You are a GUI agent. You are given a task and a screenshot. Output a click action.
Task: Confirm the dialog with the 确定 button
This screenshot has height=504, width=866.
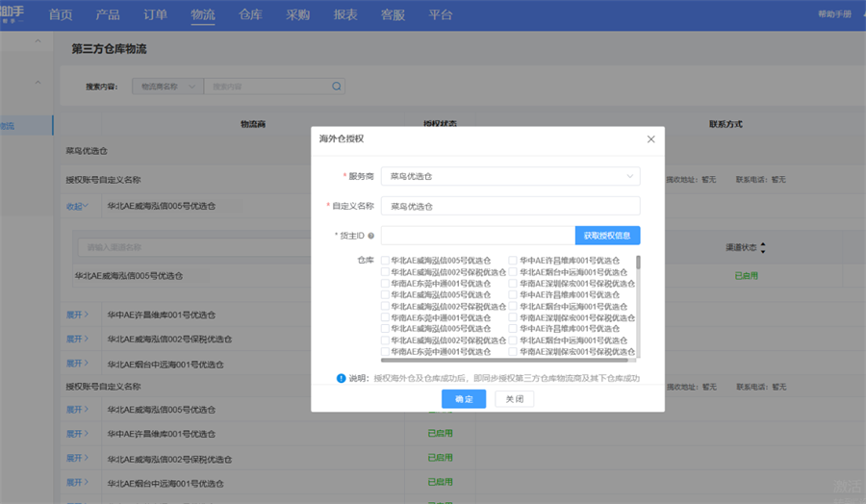coord(464,399)
